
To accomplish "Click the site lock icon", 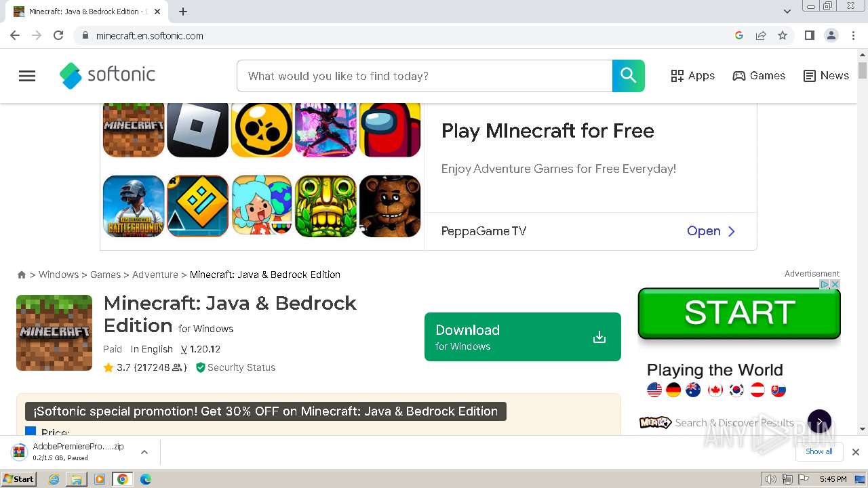I will [x=85, y=35].
